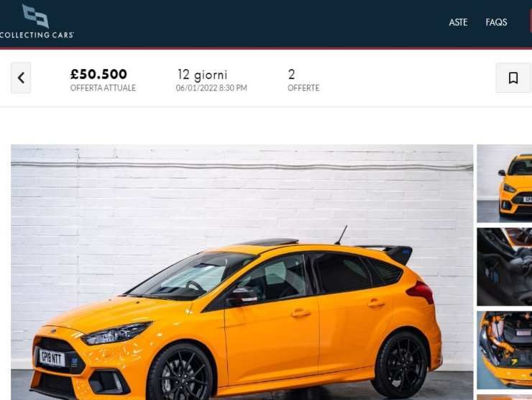Select the partially visible bottom thumbnail
The image size is (532, 400).
tap(505, 397)
